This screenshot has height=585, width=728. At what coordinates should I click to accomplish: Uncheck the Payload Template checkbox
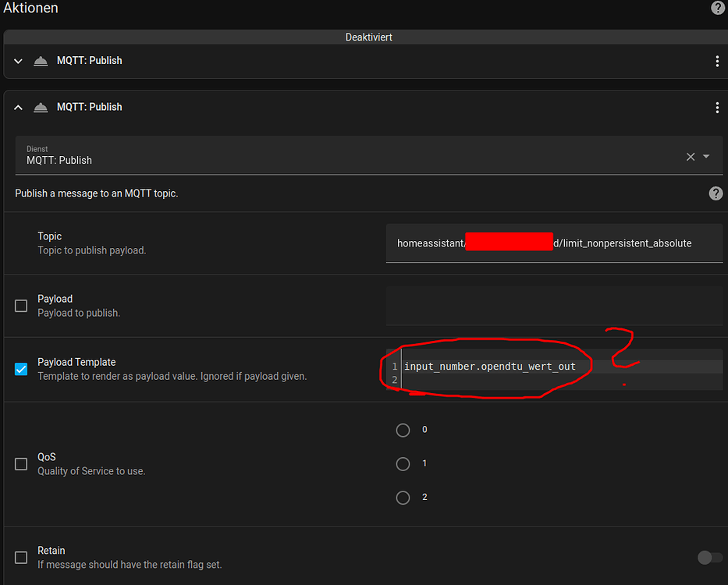[x=20, y=368]
